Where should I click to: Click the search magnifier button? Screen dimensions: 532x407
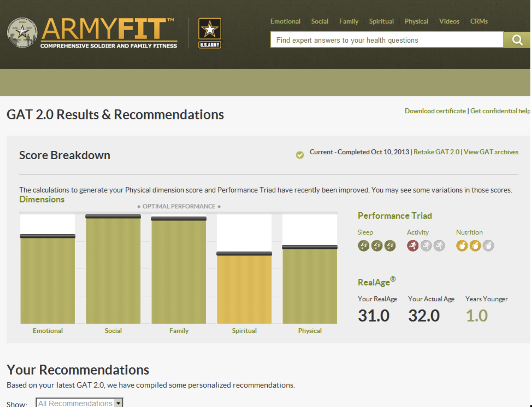point(517,40)
